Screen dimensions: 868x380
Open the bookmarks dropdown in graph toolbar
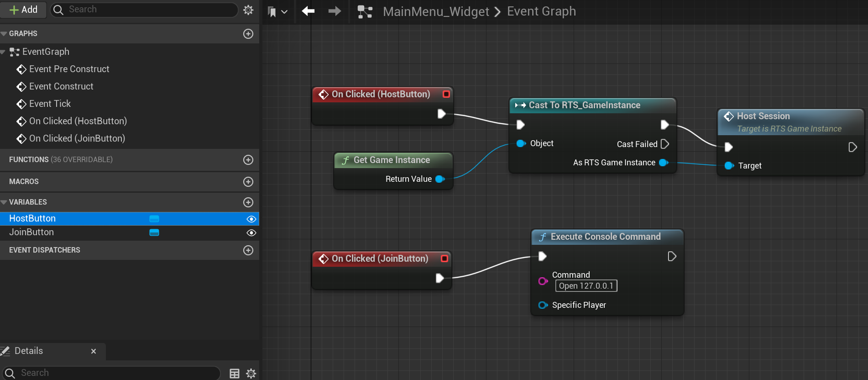pos(277,12)
